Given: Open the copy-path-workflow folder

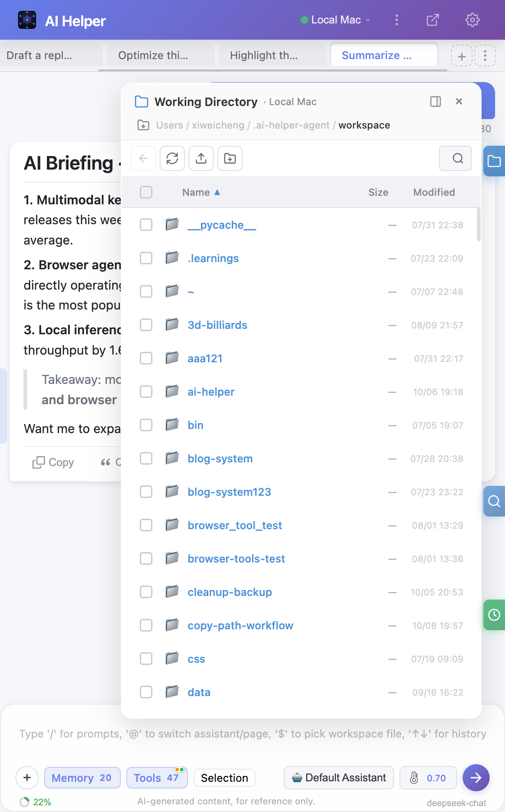Looking at the screenshot, I should (240, 625).
